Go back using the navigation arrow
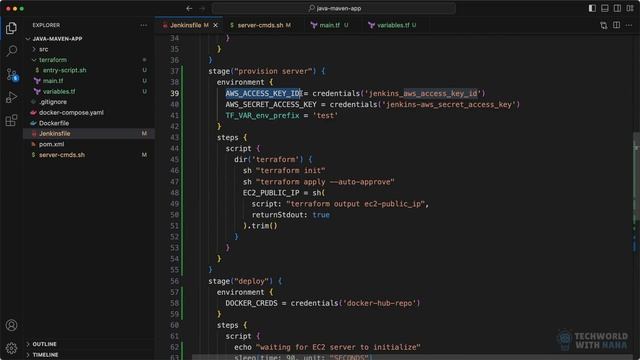The image size is (640, 360). click(189, 8)
